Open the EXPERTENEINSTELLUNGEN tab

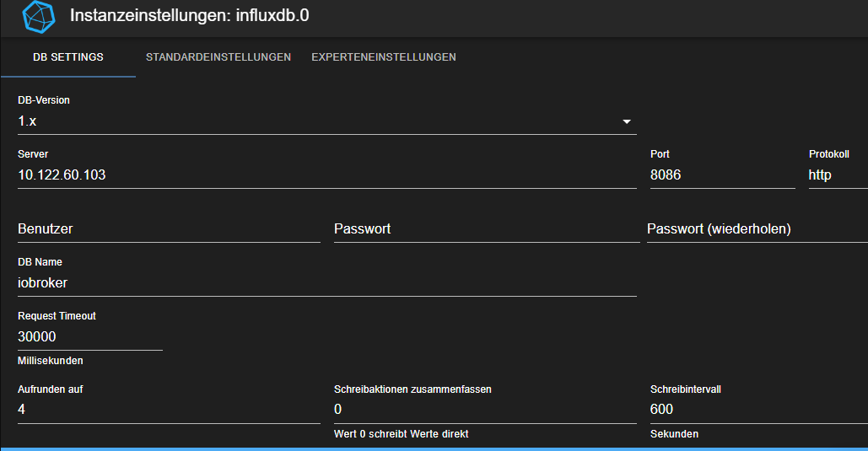pyautogui.click(x=384, y=57)
